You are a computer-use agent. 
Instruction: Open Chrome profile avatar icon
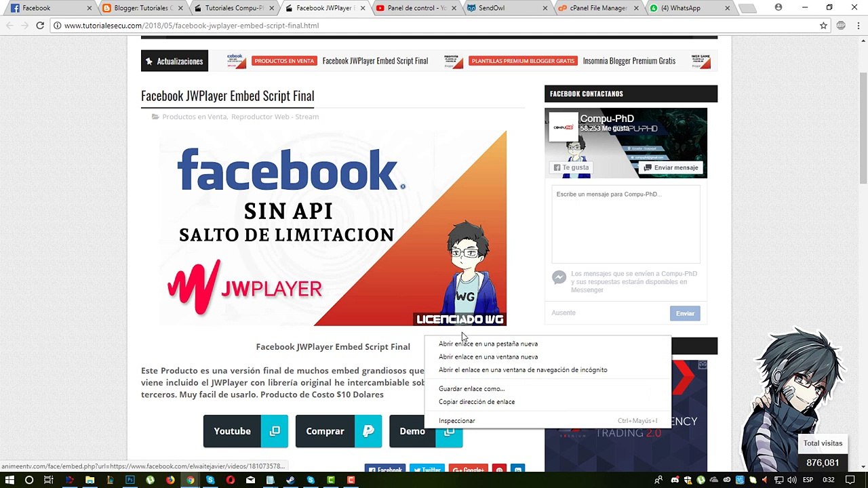coord(778,7)
